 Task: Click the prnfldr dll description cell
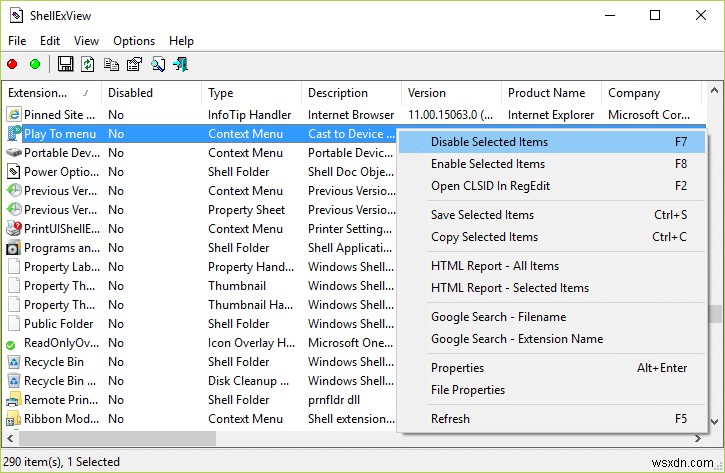[x=334, y=399]
